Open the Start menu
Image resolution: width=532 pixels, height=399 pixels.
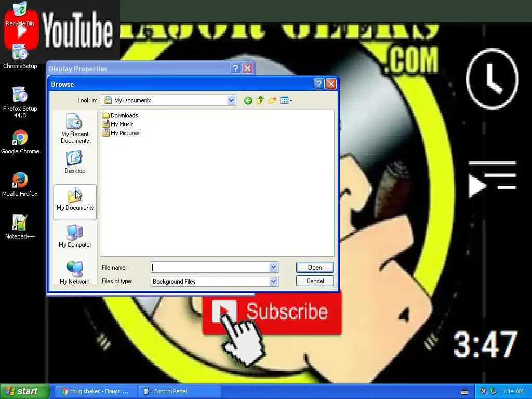tap(24, 391)
